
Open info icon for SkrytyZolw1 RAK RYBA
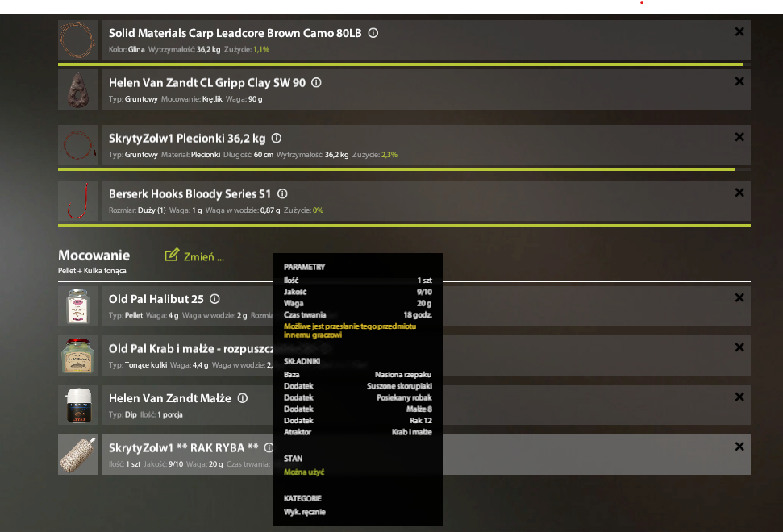click(269, 447)
